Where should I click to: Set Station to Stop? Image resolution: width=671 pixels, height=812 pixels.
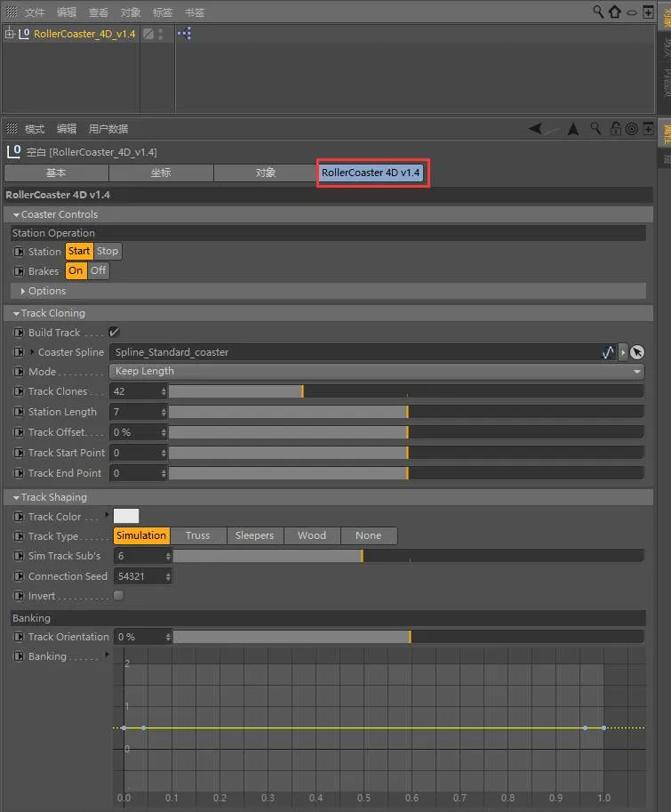(x=108, y=251)
